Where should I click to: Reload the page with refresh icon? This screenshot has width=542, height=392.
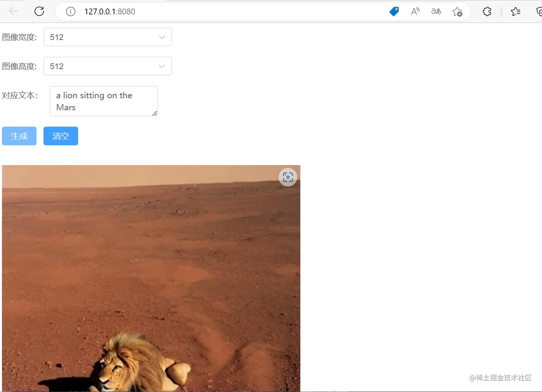(39, 11)
